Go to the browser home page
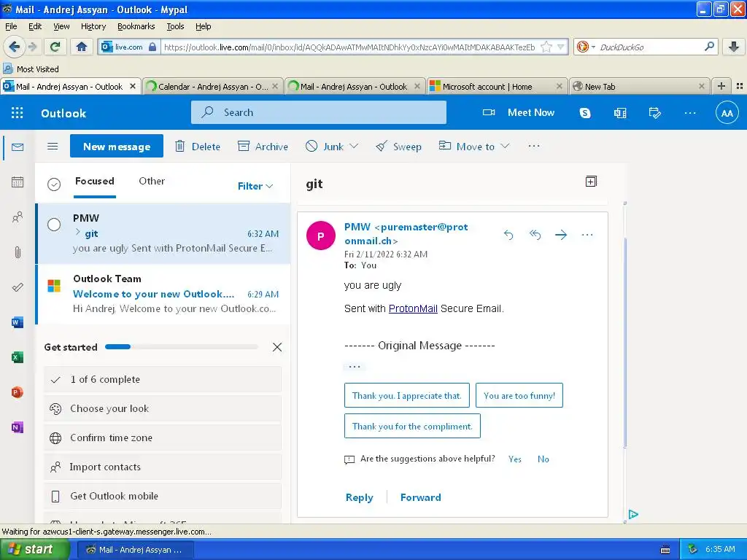The image size is (747, 560). coord(82,47)
